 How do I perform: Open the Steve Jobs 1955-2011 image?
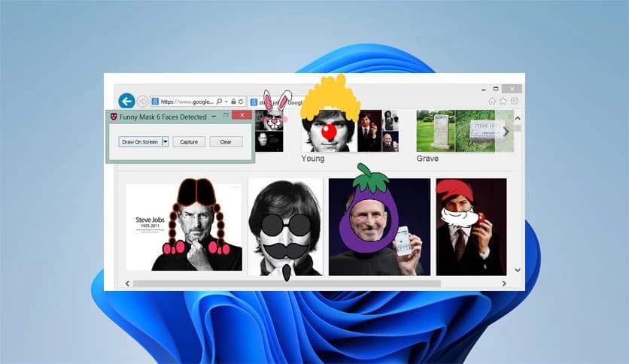point(184,227)
